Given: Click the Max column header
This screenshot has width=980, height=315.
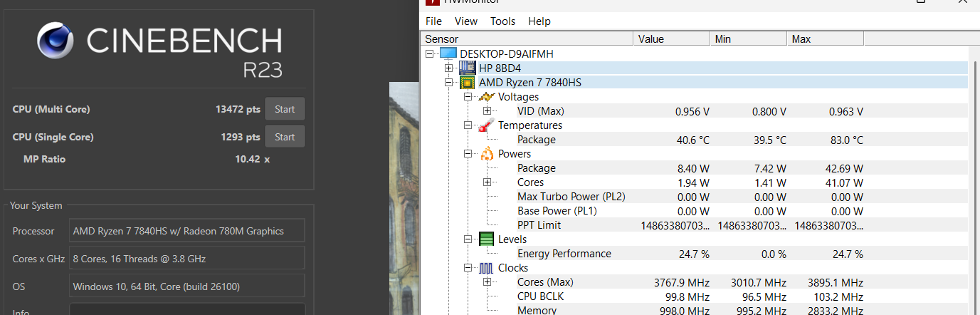Looking at the screenshot, I should click(826, 39).
